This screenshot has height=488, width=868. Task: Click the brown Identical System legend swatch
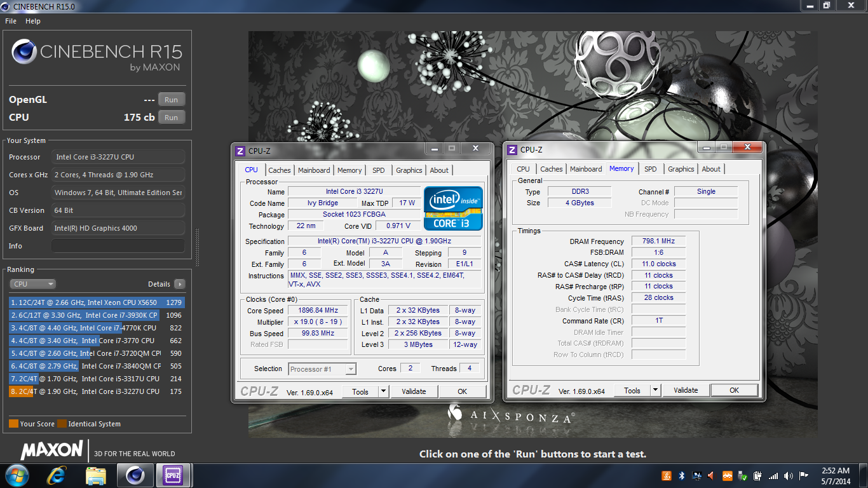(x=62, y=424)
